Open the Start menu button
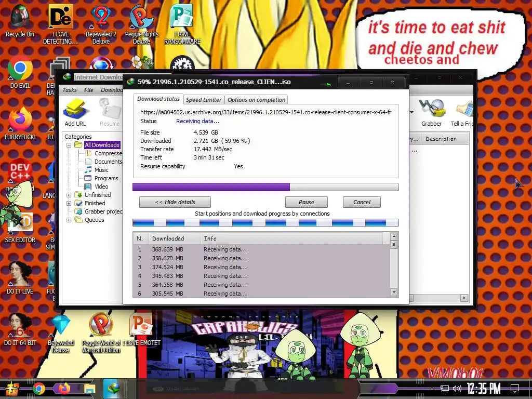 [x=12, y=389]
